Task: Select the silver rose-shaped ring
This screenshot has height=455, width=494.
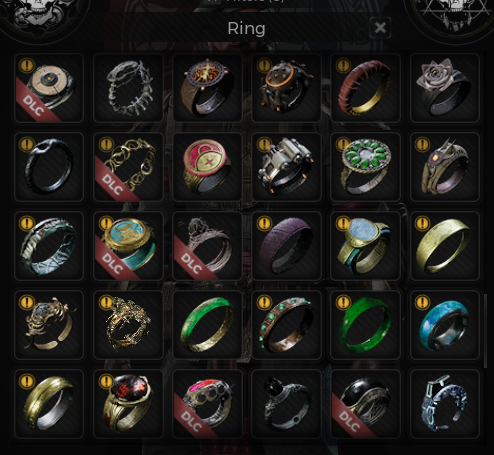Action: (x=445, y=88)
